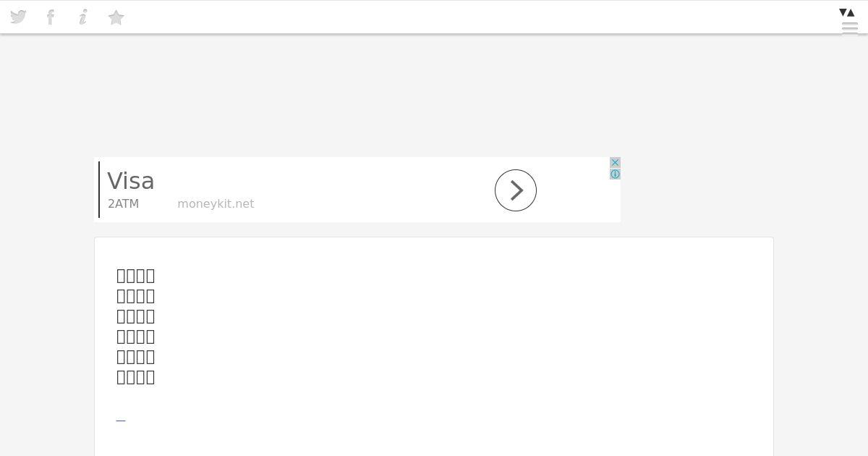Click the 2ATM ad description text

[x=123, y=204]
